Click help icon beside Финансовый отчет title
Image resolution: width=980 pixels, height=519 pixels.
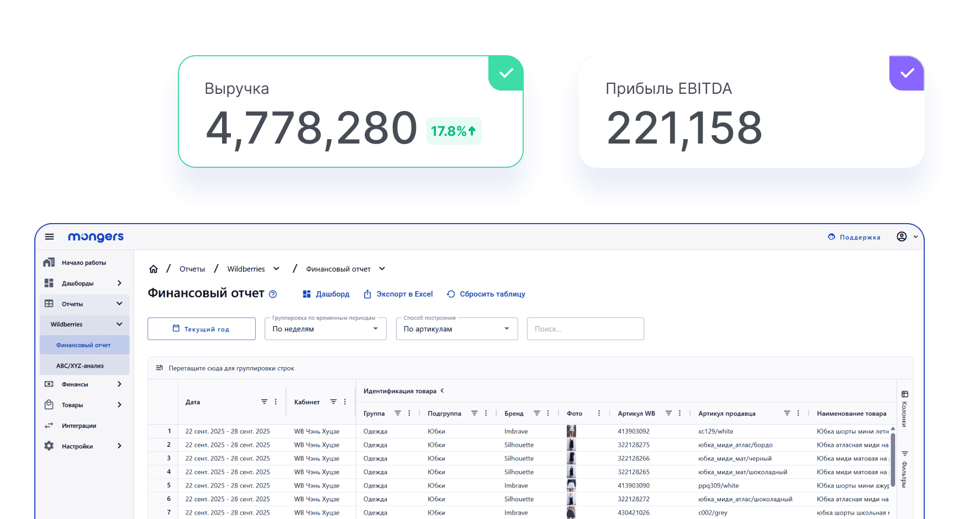[x=273, y=294]
